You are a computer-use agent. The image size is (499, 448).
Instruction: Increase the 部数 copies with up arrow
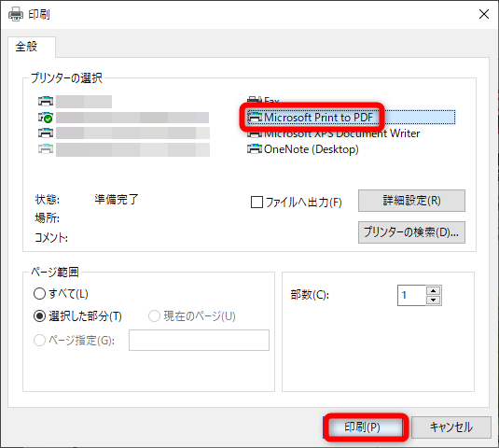point(433,290)
